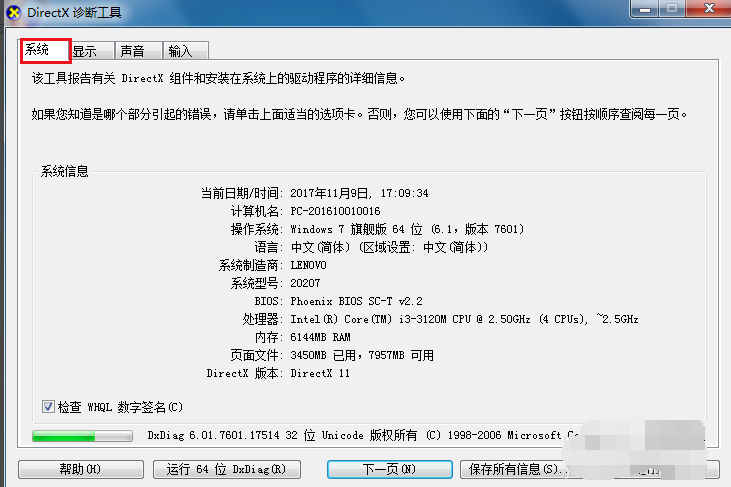This screenshot has width=731, height=487.
Task: Close the DirectX diagnostic window
Action: point(709,8)
